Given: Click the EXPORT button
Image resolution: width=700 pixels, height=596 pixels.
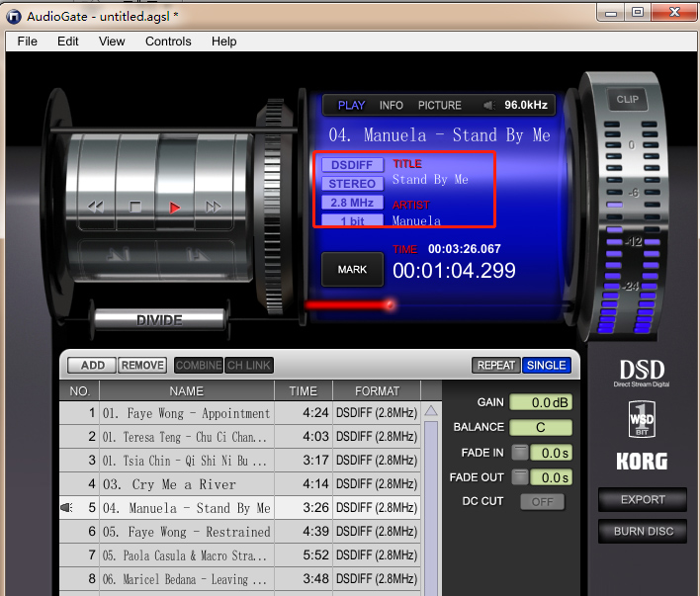Looking at the screenshot, I should [642, 499].
